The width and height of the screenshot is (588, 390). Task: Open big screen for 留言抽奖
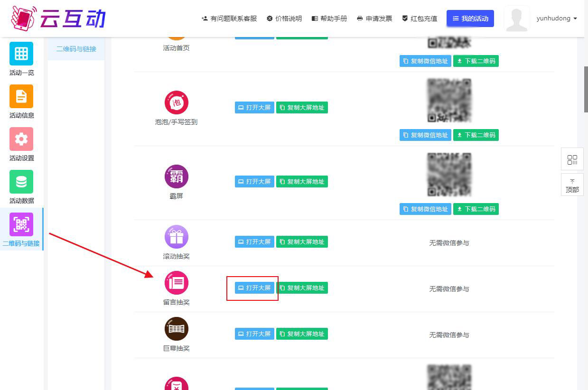pos(254,288)
